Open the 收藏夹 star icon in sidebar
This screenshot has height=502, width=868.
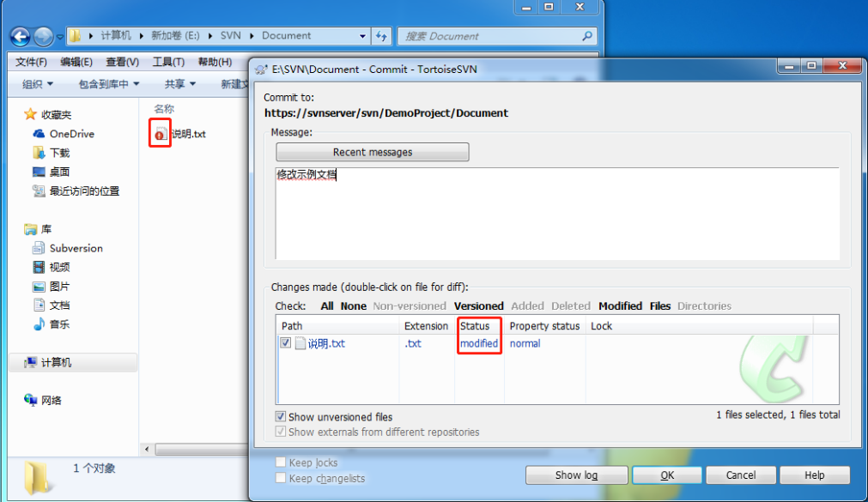30,115
